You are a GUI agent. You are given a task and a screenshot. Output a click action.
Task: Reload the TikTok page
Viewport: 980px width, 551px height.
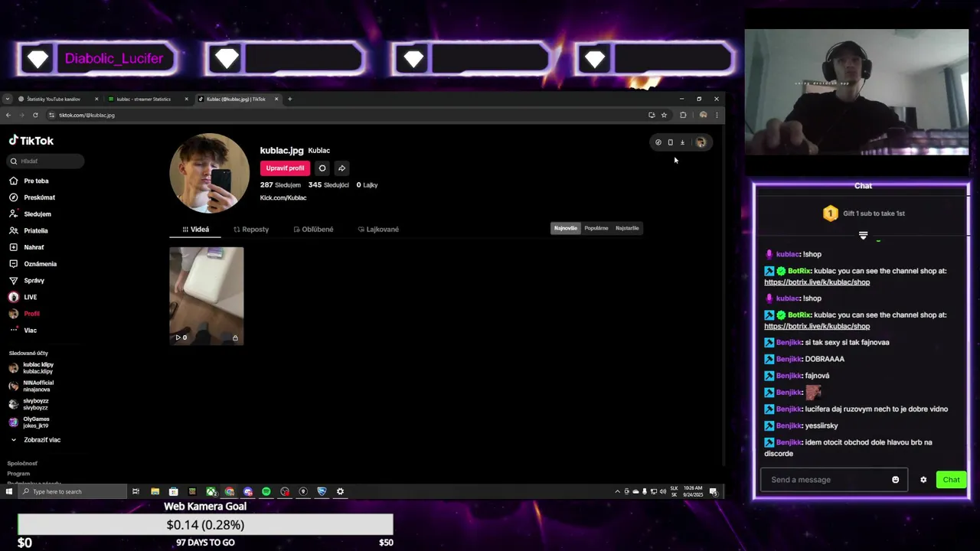[35, 115]
